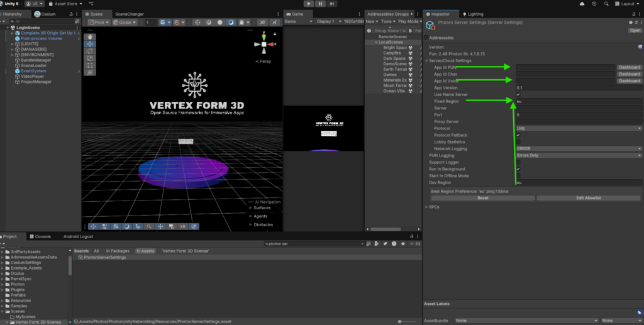The height and width of the screenshot is (325, 644).
Task: Open the global search magnifier icon
Action: tap(606, 4)
